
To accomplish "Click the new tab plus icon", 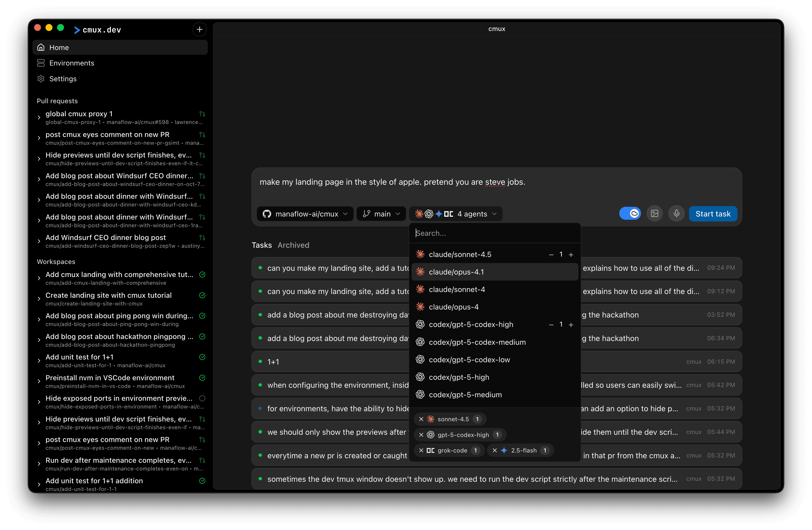I will click(x=199, y=29).
